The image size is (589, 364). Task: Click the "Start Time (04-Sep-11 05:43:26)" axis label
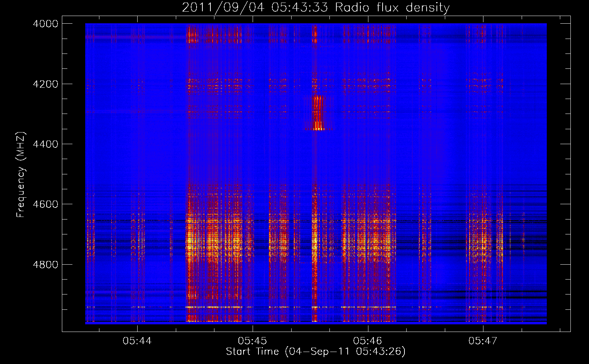[x=316, y=352]
